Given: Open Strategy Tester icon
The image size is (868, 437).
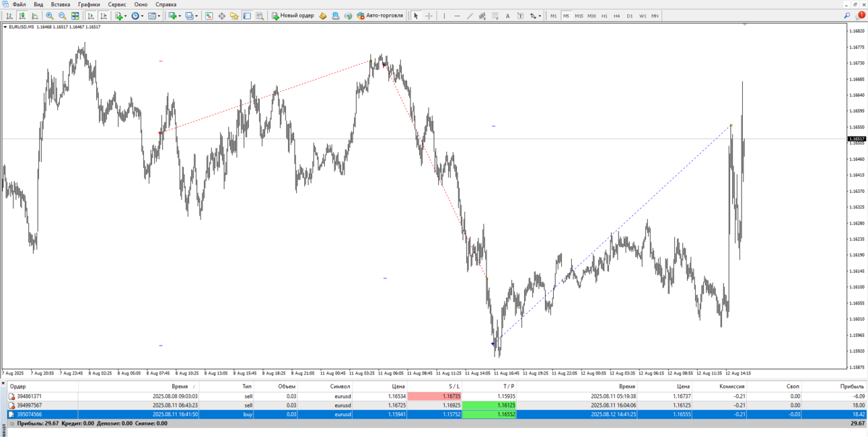Looking at the screenshot, I should click(x=260, y=15).
